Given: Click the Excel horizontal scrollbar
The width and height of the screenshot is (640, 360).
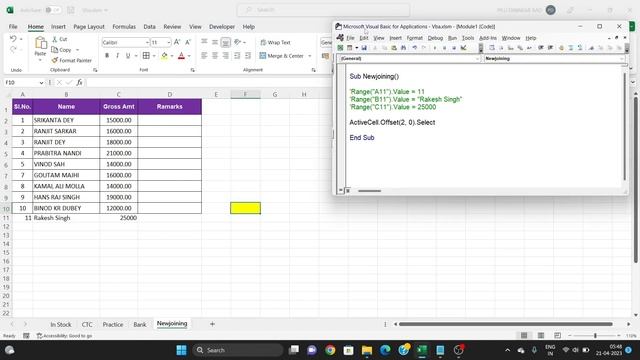Looking at the screenshot, I should (506, 324).
